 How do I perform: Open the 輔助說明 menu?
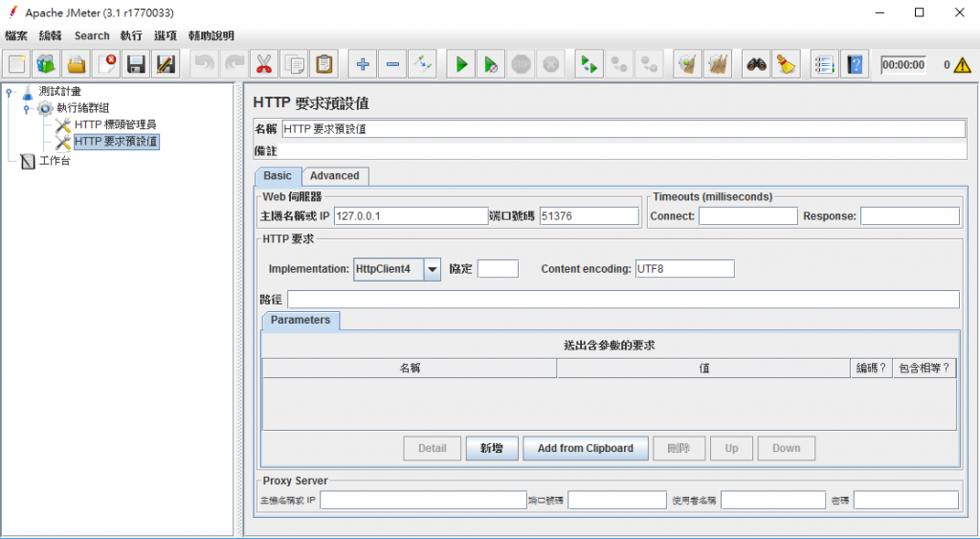pos(212,35)
